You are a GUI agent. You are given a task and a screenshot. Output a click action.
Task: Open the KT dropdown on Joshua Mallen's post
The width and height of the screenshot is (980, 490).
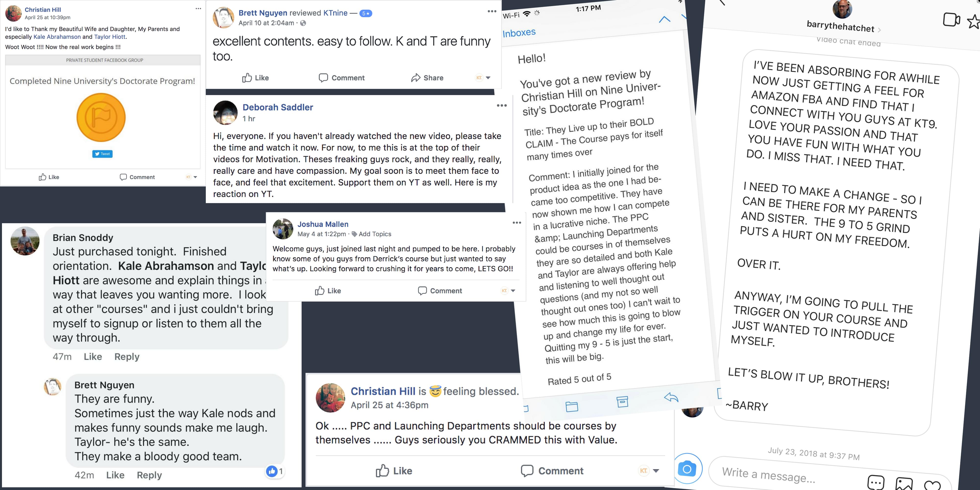pos(508,291)
